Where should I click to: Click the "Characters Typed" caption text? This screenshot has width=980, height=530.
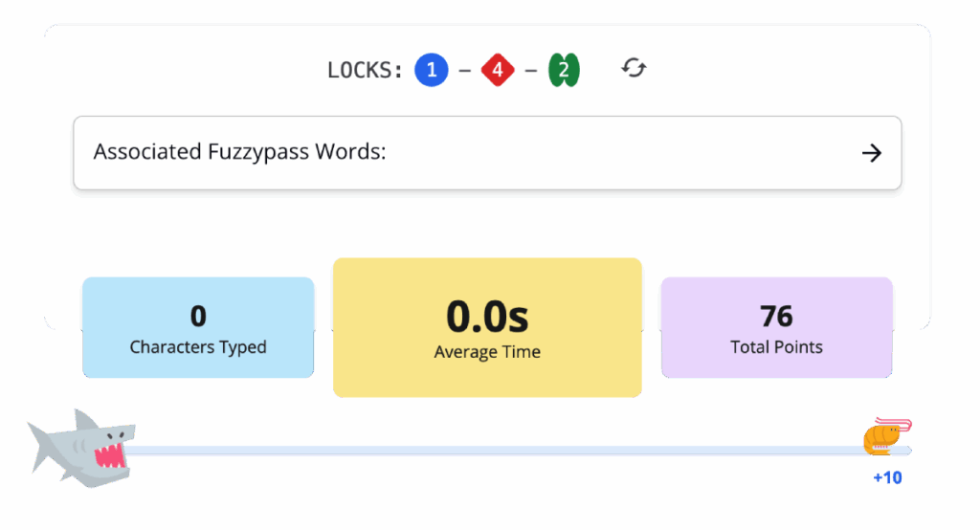point(198,346)
